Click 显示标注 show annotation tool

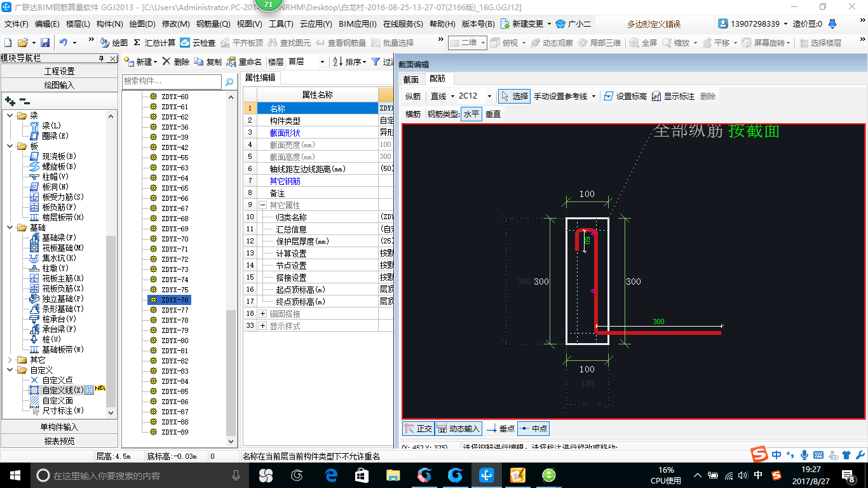673,96
